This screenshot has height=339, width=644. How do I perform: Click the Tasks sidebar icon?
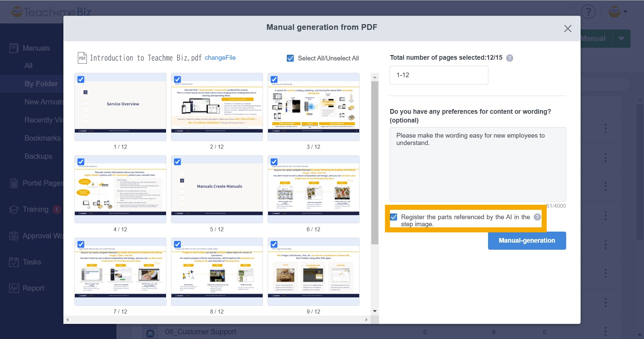[x=14, y=262]
